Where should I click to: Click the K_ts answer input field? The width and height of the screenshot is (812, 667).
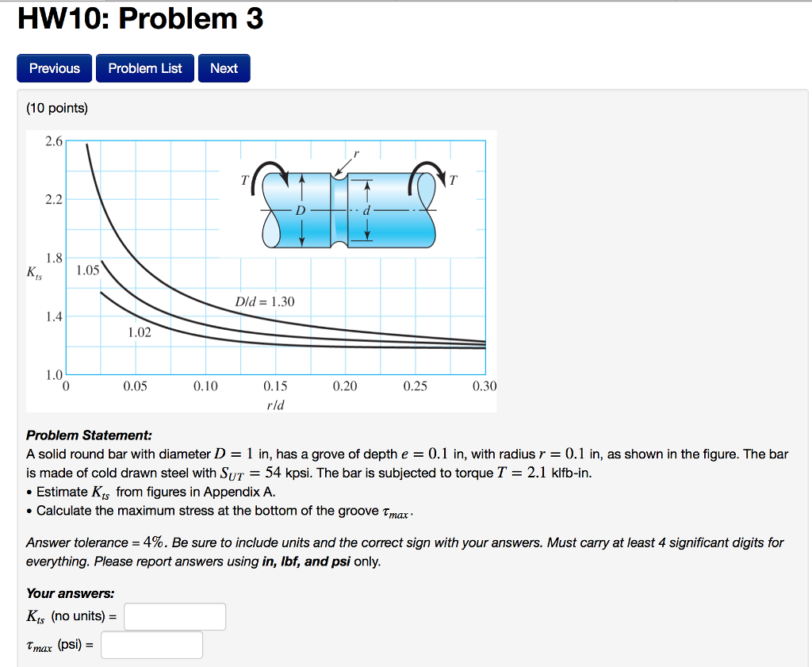pos(174,616)
